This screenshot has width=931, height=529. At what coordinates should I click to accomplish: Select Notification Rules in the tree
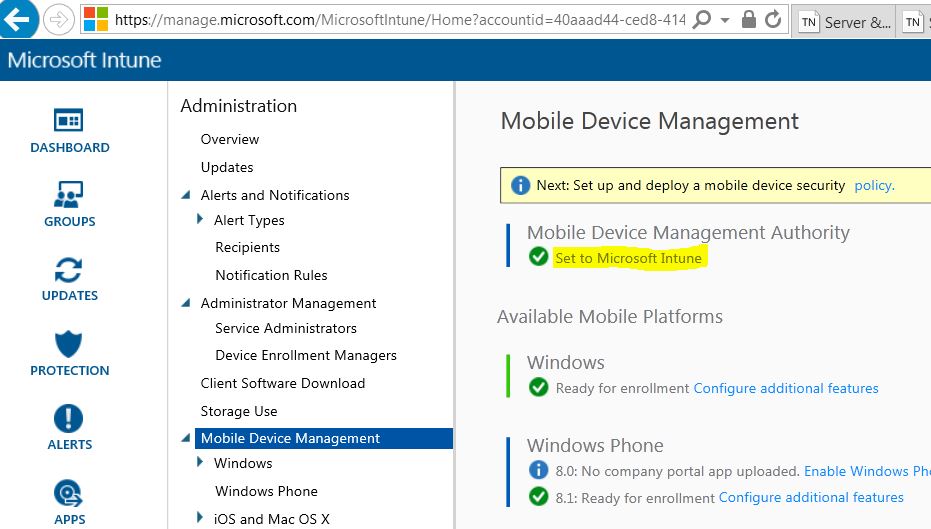[x=271, y=275]
